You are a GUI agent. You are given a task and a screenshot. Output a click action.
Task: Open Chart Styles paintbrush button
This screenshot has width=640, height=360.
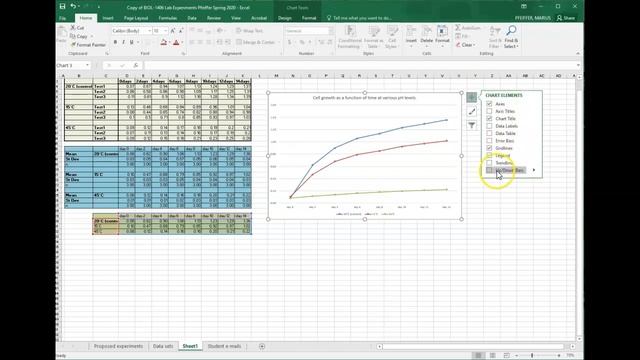click(472, 111)
